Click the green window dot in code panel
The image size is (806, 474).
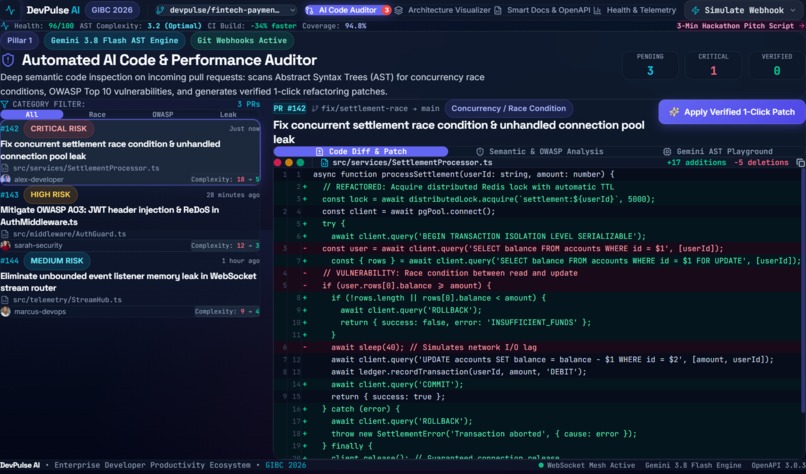300,162
